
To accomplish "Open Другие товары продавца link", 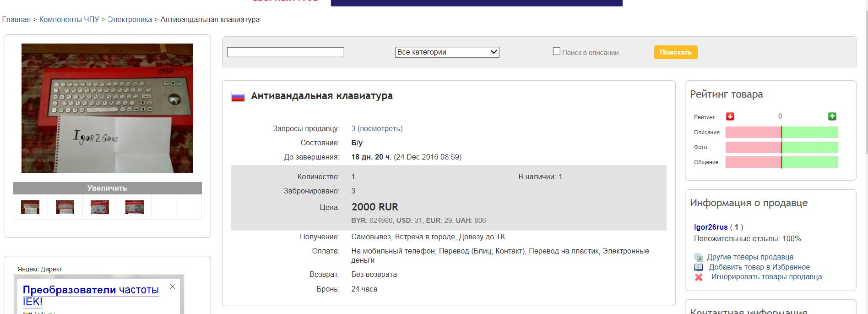I will (x=750, y=257).
